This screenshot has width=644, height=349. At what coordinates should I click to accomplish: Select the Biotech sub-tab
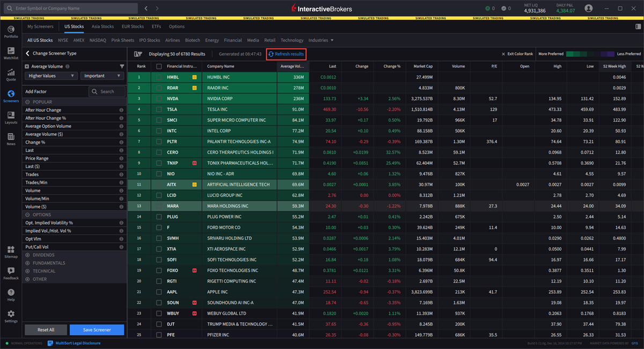[x=192, y=40]
